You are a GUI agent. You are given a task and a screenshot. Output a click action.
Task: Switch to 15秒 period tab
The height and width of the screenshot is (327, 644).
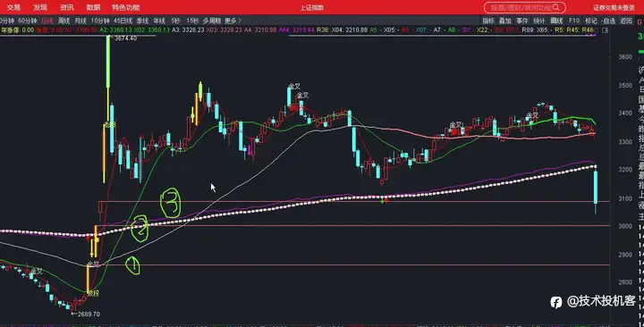pos(192,21)
